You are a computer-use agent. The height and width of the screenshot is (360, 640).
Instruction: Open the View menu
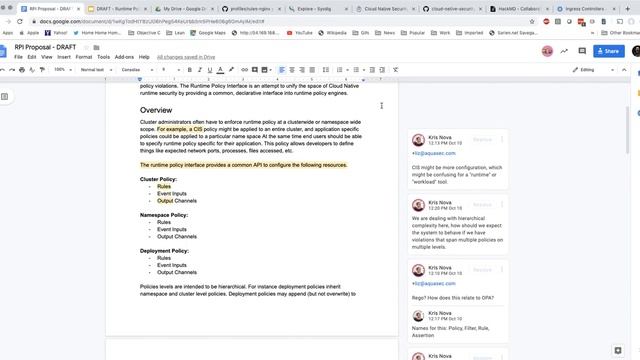[47, 57]
